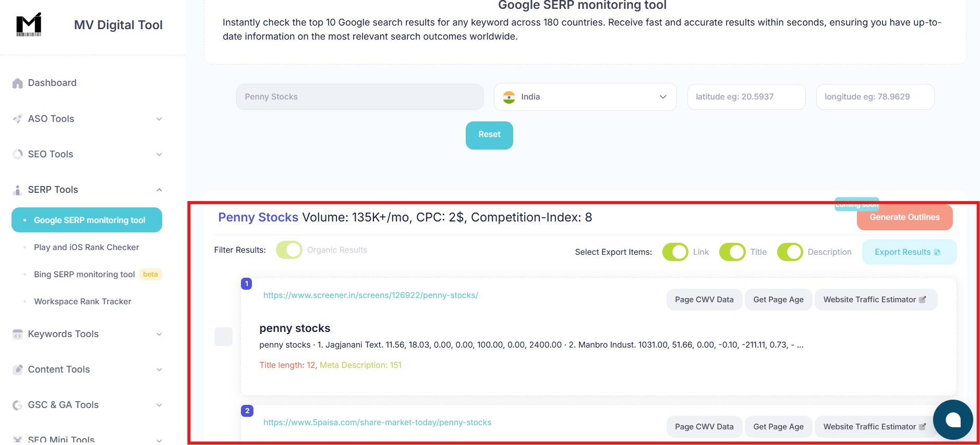This screenshot has width=980, height=445.
Task: Toggle the Link export switch
Action: pos(675,252)
